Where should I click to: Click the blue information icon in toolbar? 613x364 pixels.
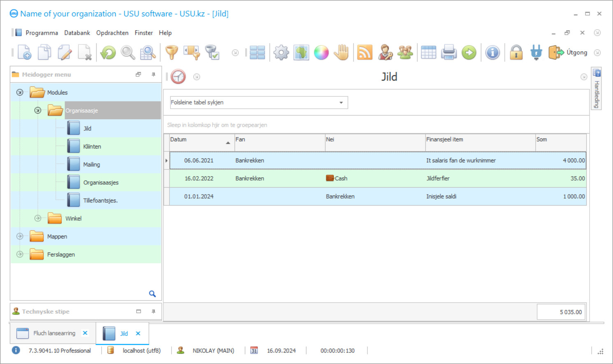(x=492, y=53)
